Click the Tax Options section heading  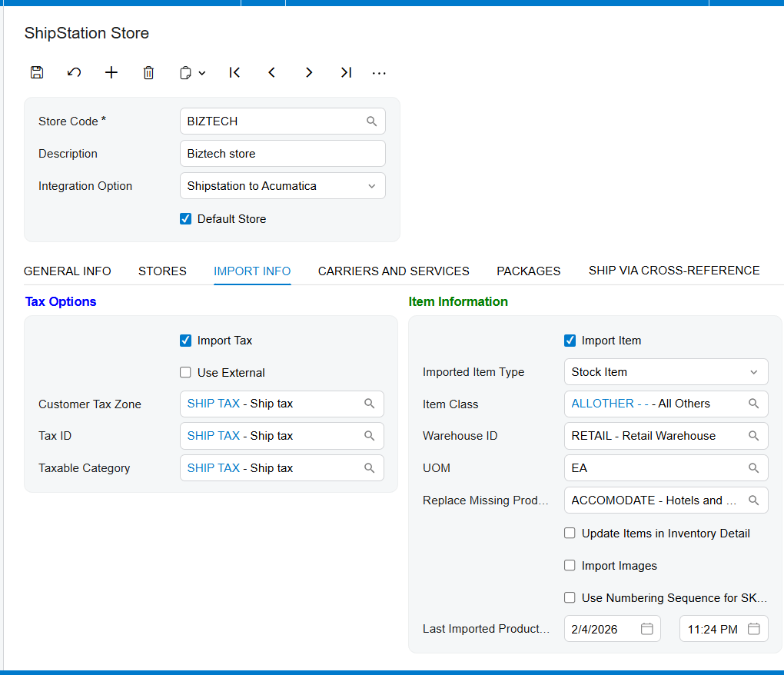click(61, 301)
